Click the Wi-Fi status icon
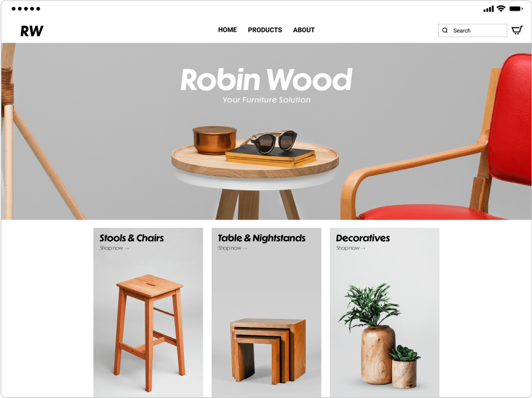The height and width of the screenshot is (398, 532). click(501, 9)
